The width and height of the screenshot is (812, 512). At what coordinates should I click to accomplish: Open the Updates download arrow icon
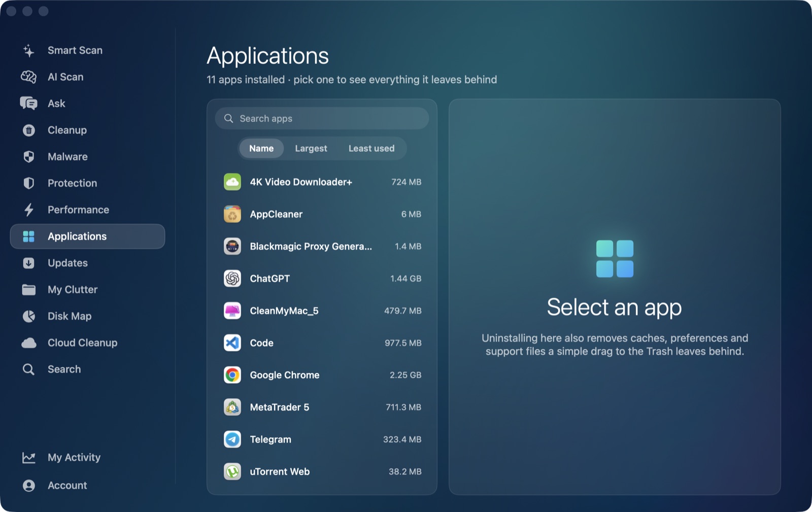click(x=29, y=263)
